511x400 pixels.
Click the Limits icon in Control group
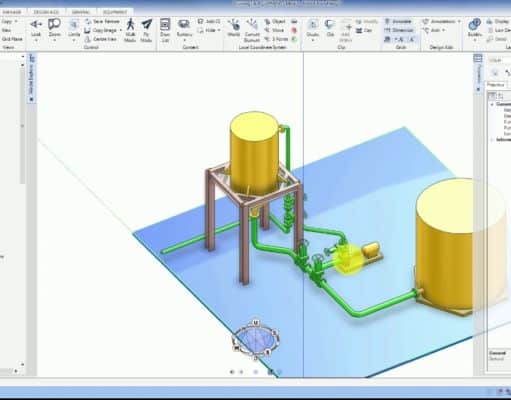point(74,25)
